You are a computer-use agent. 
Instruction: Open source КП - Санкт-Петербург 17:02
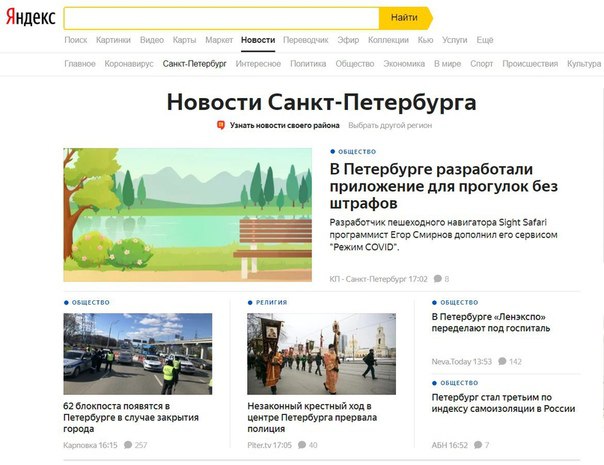[x=379, y=279]
